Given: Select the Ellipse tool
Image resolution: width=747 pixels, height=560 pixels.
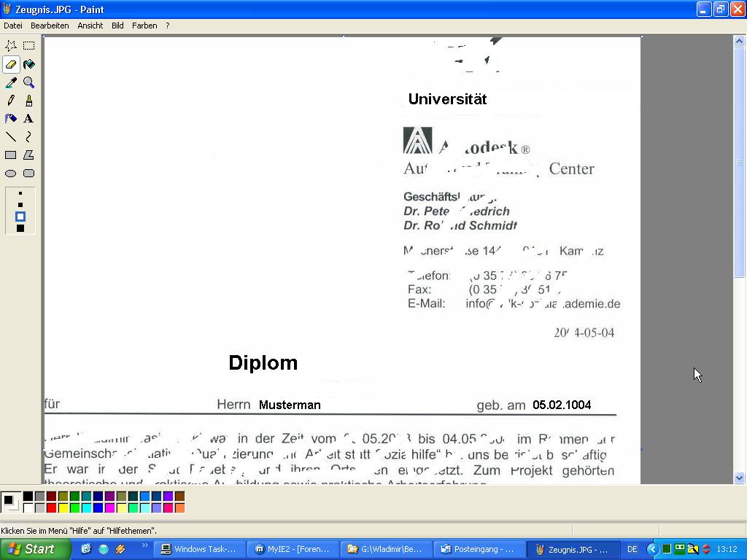Looking at the screenshot, I should pos(11,174).
